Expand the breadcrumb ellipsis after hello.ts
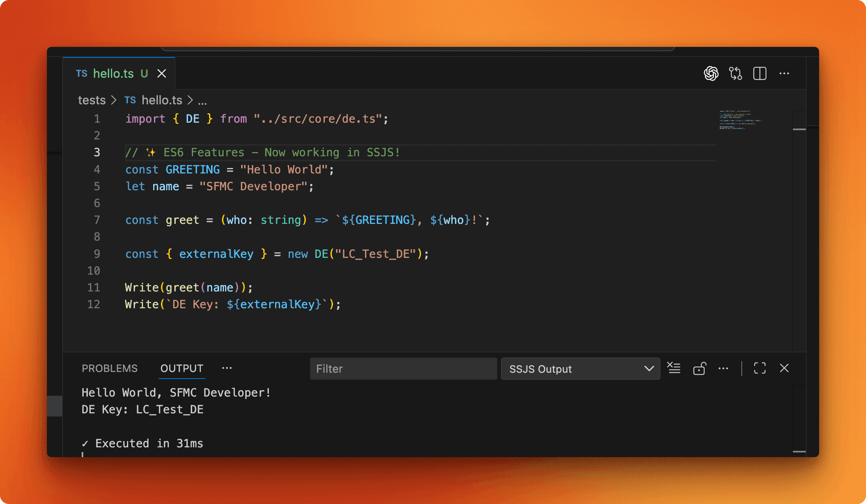This screenshot has height=504, width=866. 203,101
